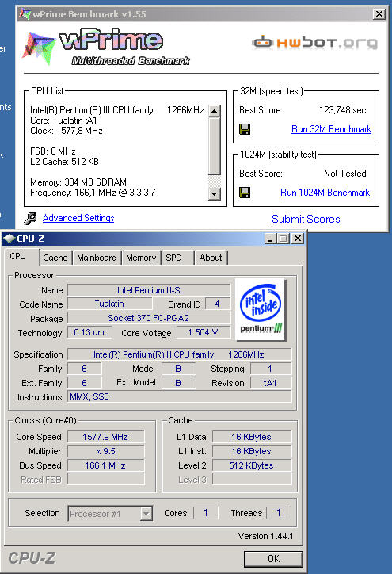Viewport: 392px width, 574px height.
Task: Save the 1024M score with floppy icon
Action: click(x=245, y=193)
